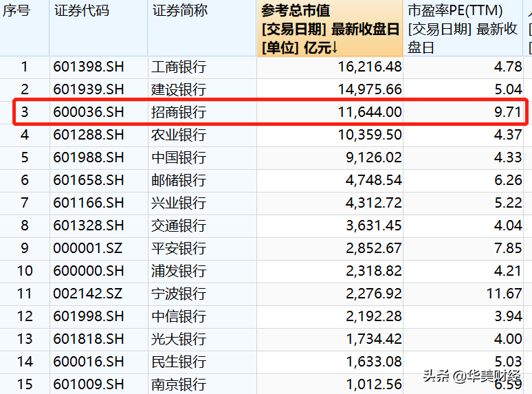Select stock code 601988.SH
Viewport: 532px width, 394px height.
89,157
